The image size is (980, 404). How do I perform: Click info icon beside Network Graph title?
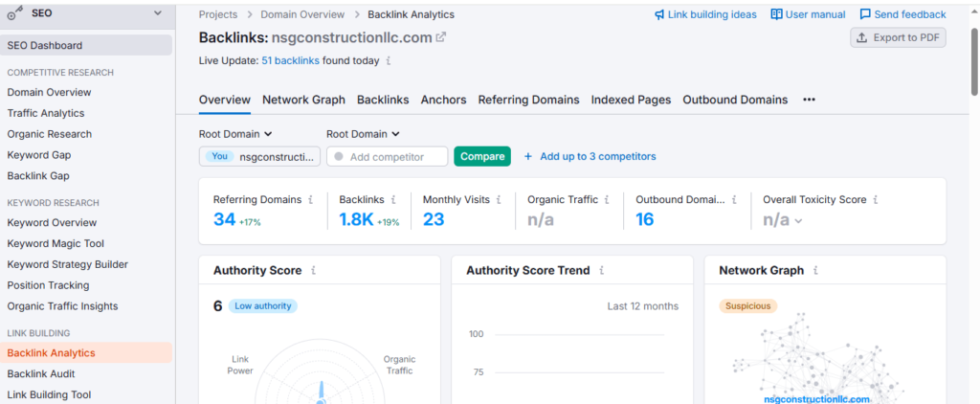click(x=815, y=271)
